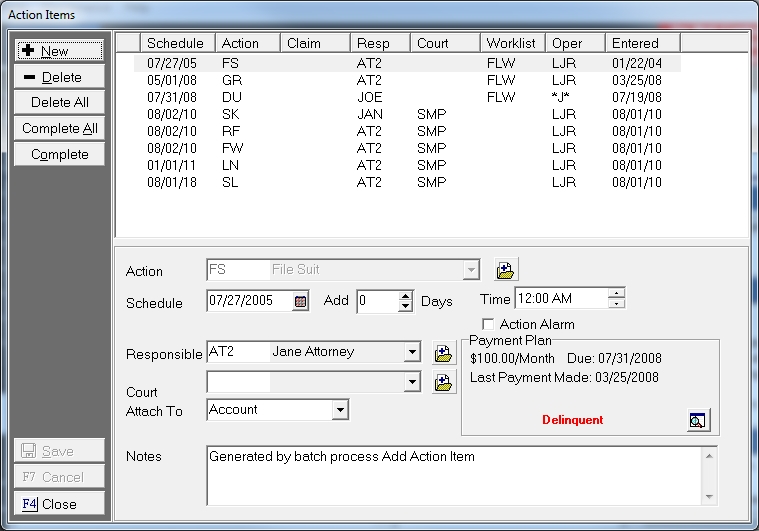Open the Attach To dropdown
This screenshot has height=531, width=759.
click(x=340, y=410)
